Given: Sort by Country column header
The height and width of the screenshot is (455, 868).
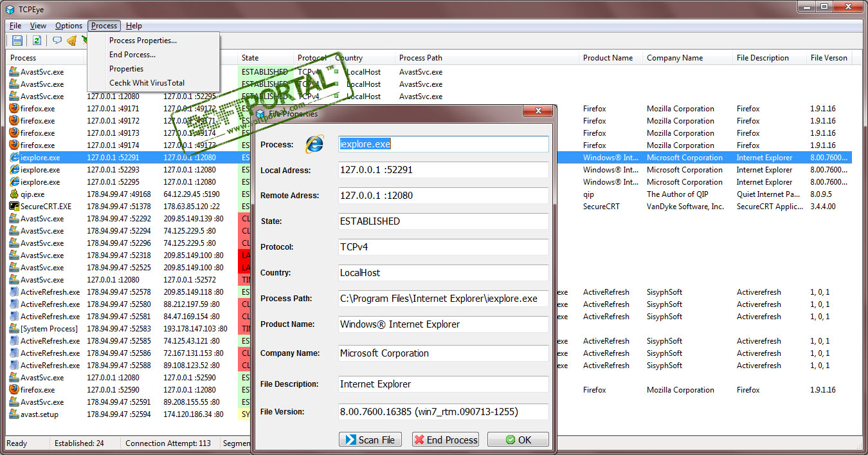Looking at the screenshot, I should (363, 58).
